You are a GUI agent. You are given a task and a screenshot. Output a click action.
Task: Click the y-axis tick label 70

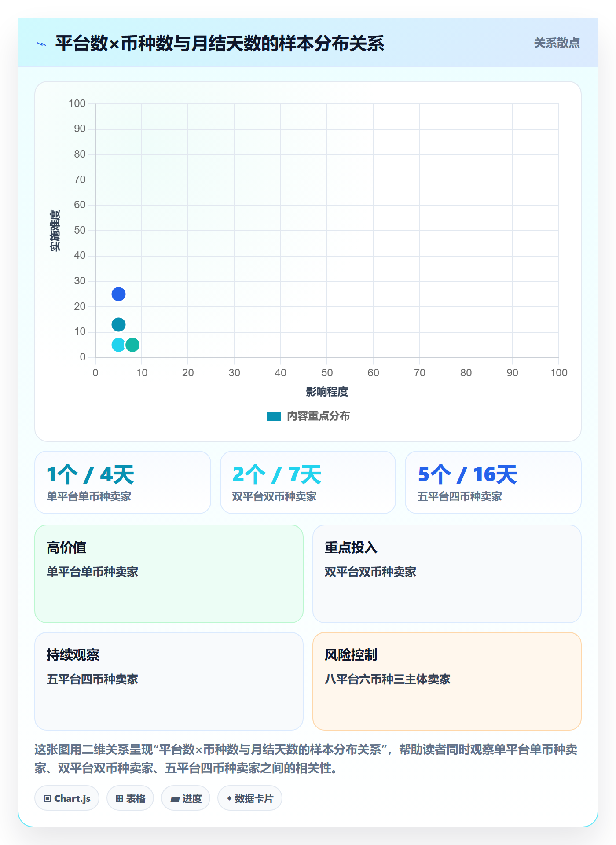click(80, 180)
